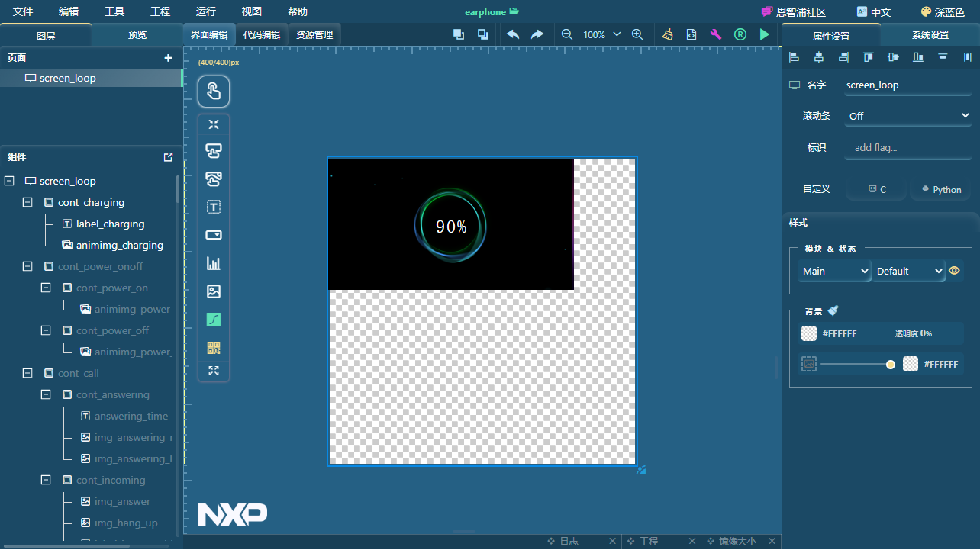Image resolution: width=980 pixels, height=550 pixels.
Task: Click the Python custom code button
Action: tap(941, 189)
